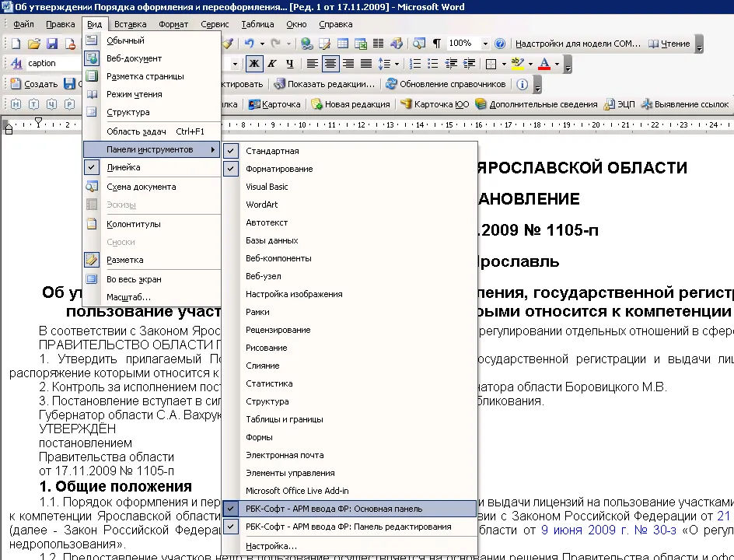Click the Drawing toolbar icon
734x560 pixels.
[x=396, y=44]
